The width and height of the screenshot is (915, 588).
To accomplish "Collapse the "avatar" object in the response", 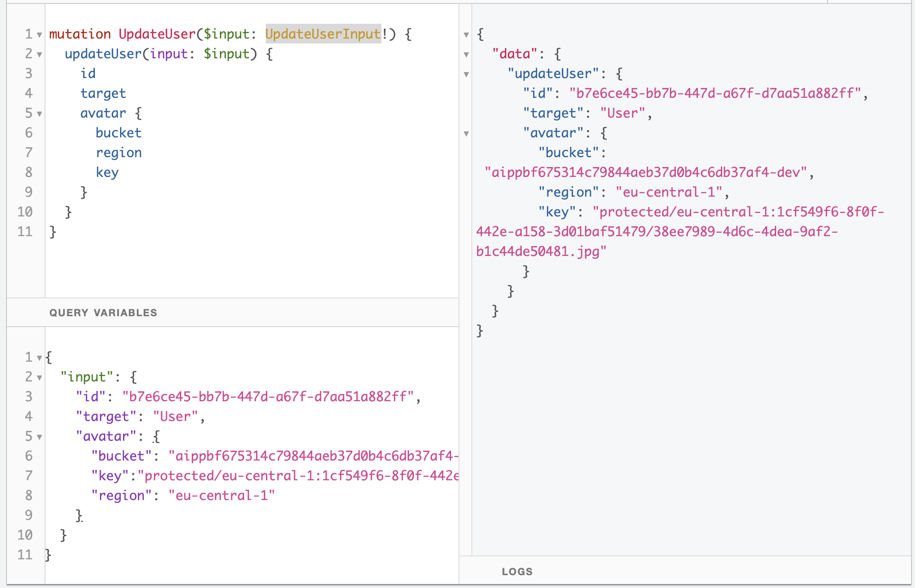I will coord(466,133).
